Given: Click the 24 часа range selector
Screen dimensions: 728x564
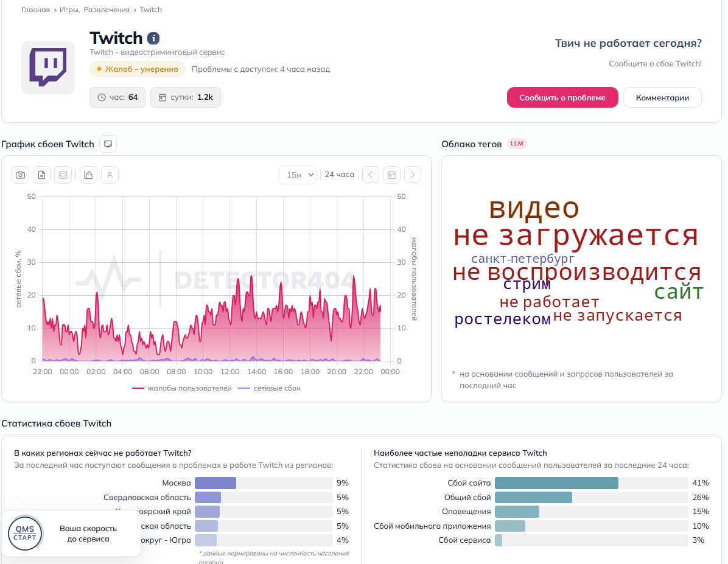Looking at the screenshot, I should pyautogui.click(x=340, y=175).
